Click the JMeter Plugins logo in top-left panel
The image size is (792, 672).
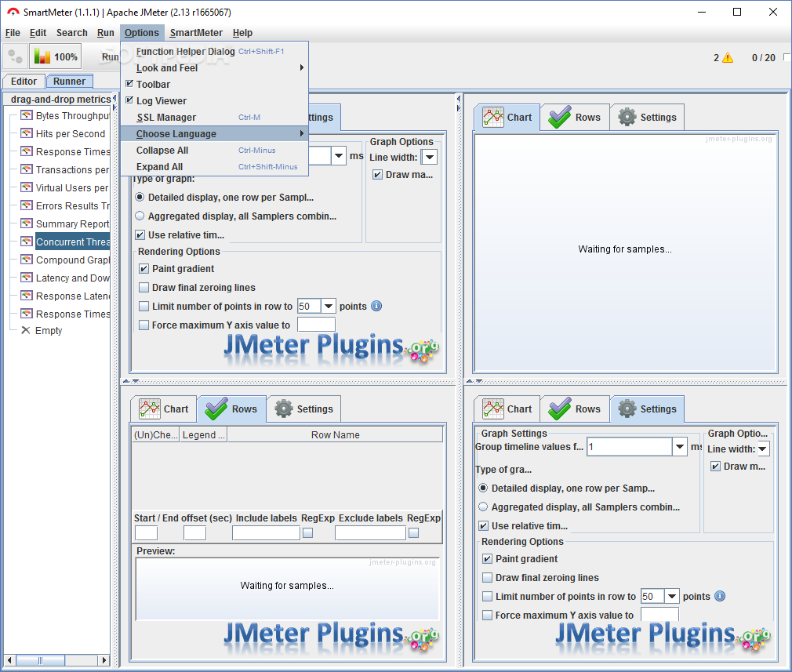click(x=332, y=347)
